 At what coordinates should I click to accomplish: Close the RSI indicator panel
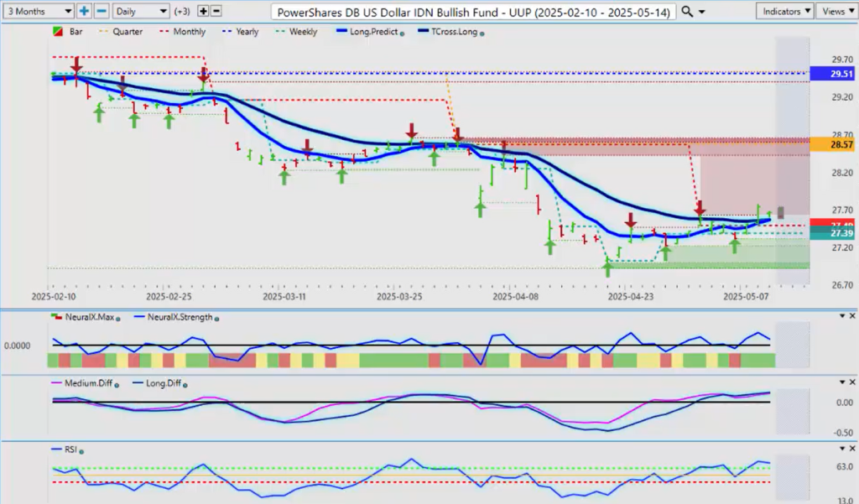(x=851, y=448)
